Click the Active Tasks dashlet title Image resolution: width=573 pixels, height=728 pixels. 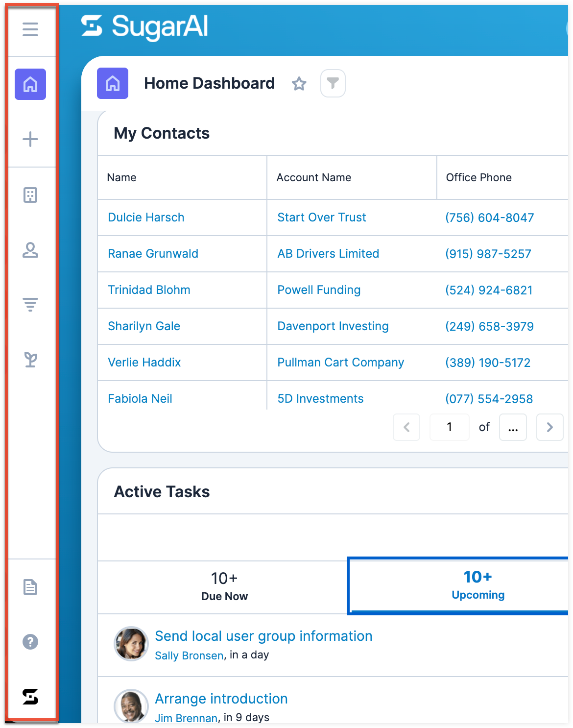click(162, 492)
